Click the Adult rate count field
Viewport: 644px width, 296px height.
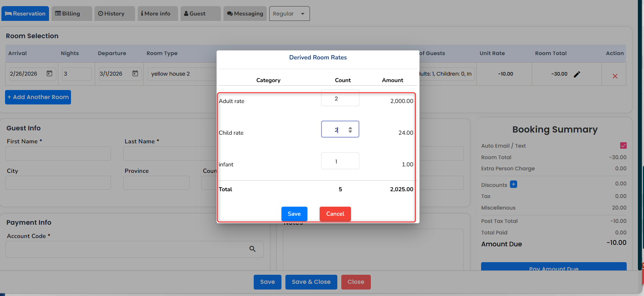point(340,98)
